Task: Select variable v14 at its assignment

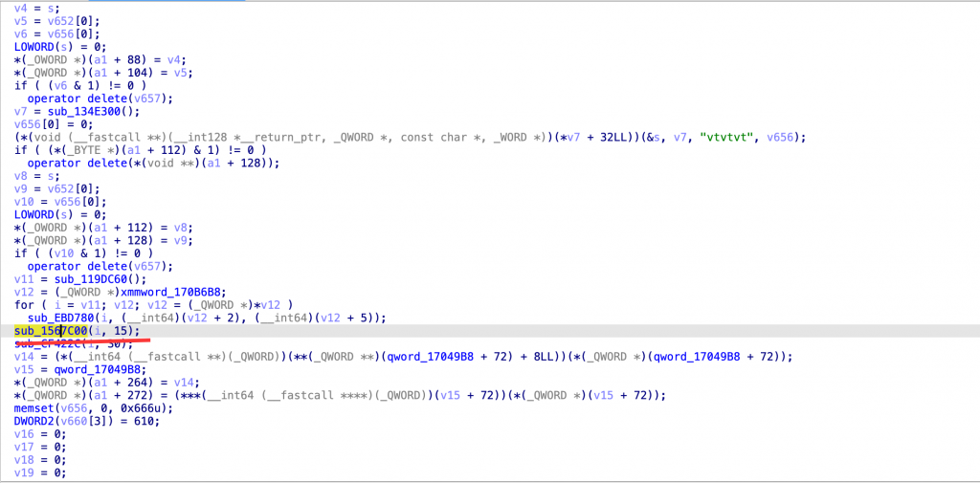Action: pos(23,356)
